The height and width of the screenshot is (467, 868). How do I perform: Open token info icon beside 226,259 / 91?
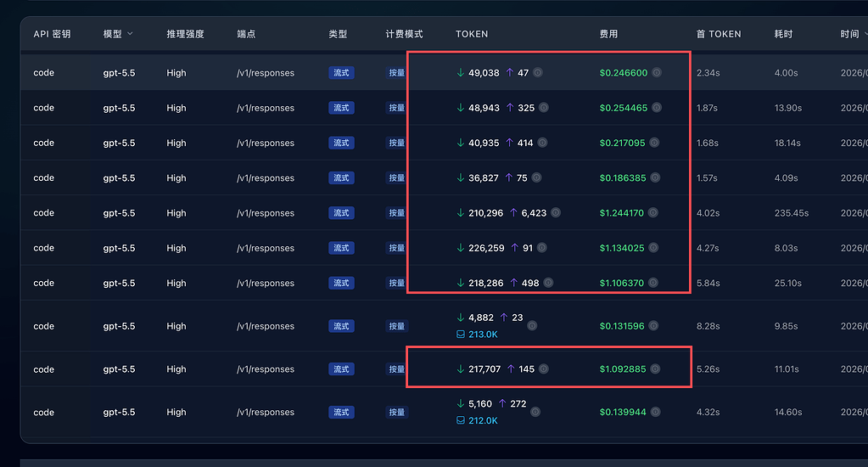[542, 248]
